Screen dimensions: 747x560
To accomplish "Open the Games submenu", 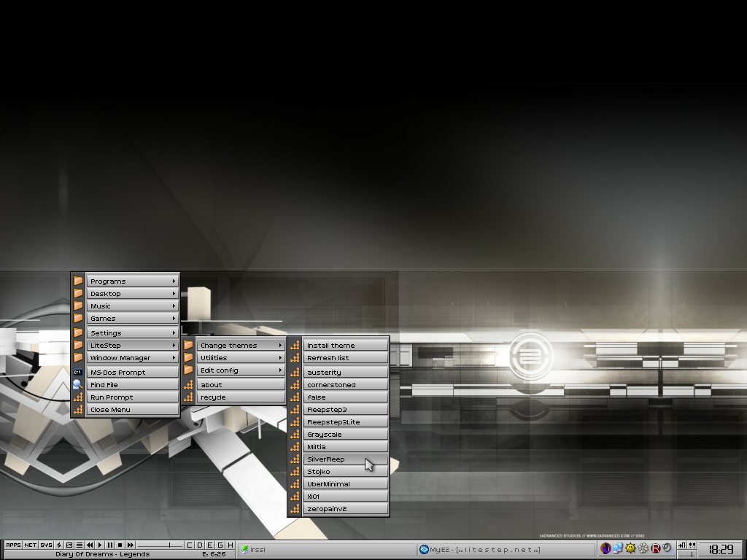I will tap(133, 318).
